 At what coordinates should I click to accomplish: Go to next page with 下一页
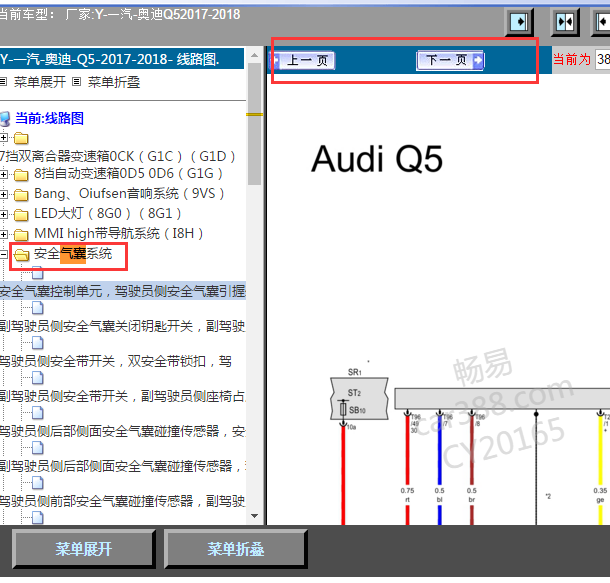[450, 60]
